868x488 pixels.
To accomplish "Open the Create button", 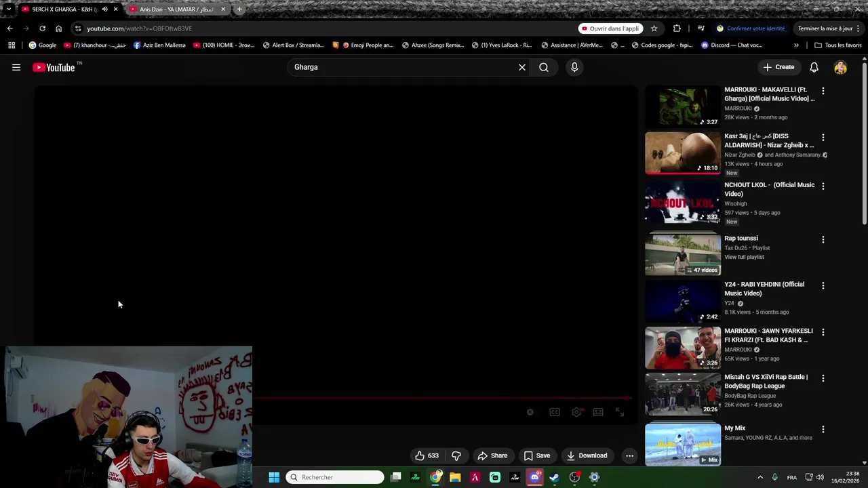I will (778, 67).
